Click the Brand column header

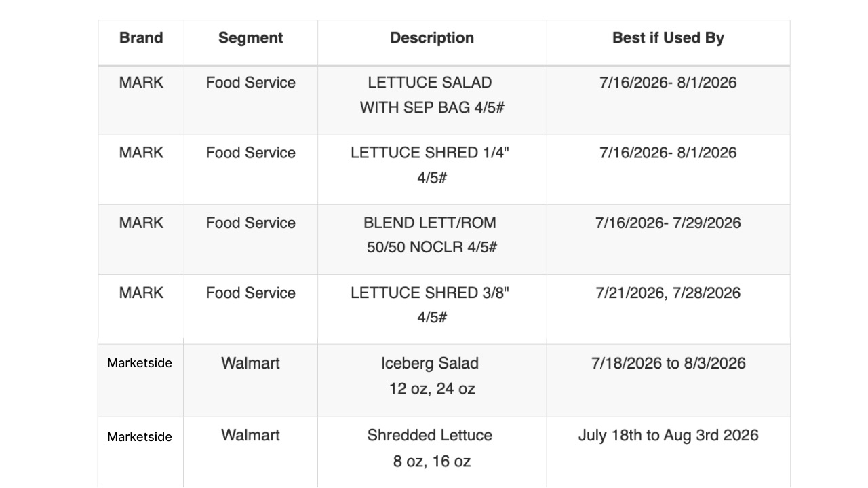(x=141, y=38)
